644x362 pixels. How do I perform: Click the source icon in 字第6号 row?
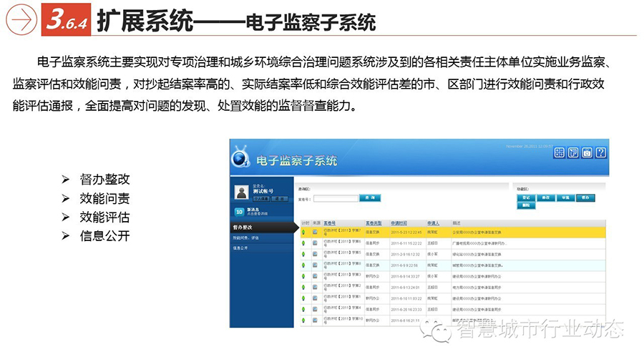tap(315, 243)
